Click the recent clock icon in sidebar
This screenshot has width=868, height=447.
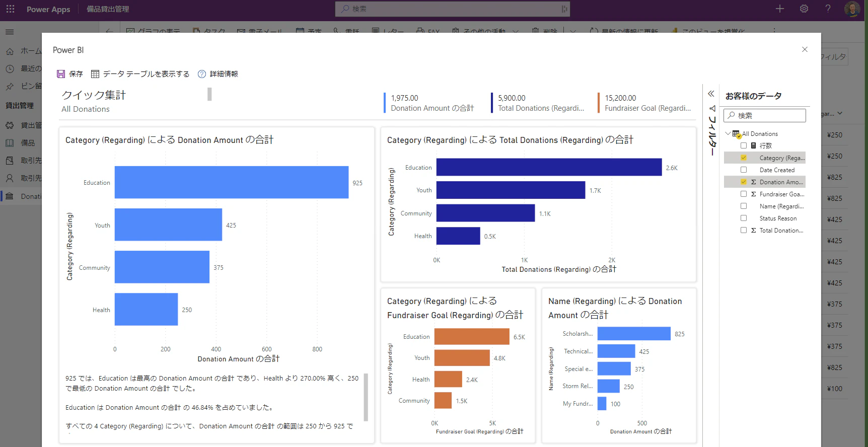point(10,68)
